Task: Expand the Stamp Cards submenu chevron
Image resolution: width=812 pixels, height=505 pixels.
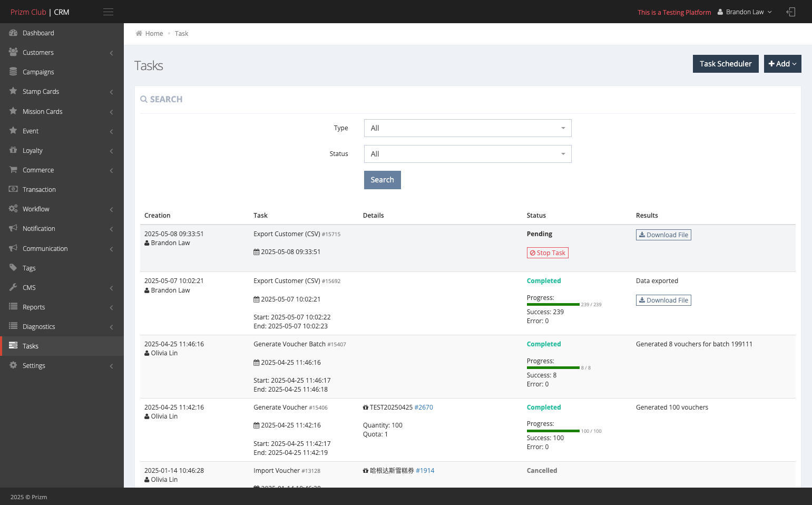Action: (x=112, y=92)
